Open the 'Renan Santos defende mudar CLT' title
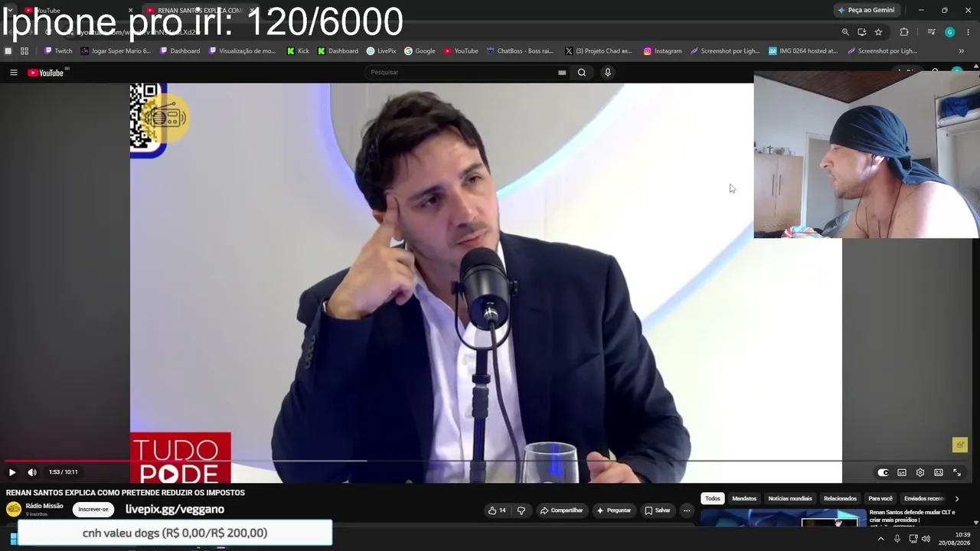Screen dimensions: 980x551 [x=911, y=517]
